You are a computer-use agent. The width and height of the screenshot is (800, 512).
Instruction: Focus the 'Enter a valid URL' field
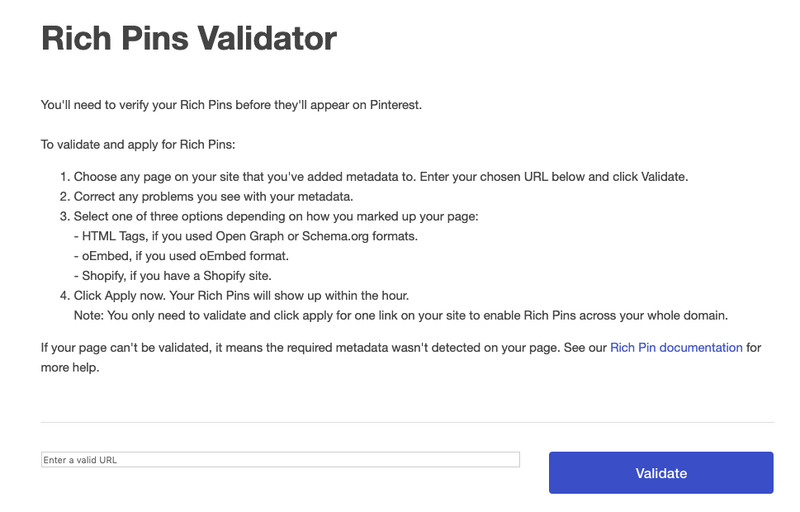coord(280,459)
